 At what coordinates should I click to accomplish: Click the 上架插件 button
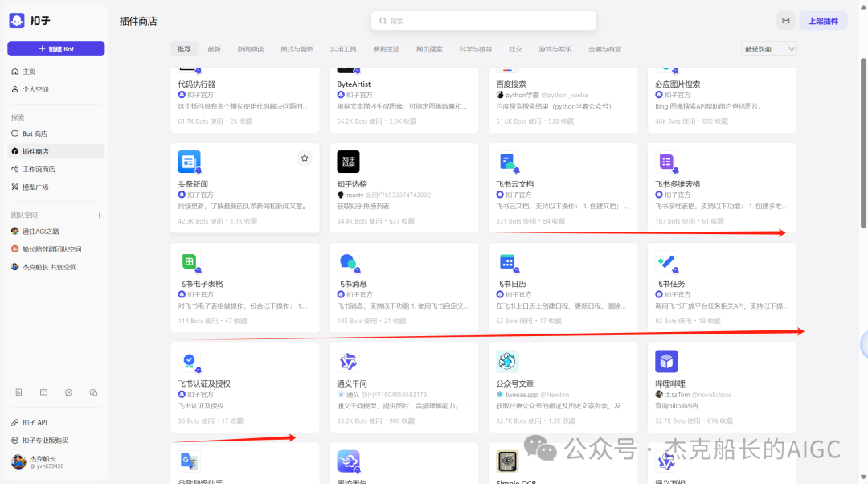[x=823, y=21]
